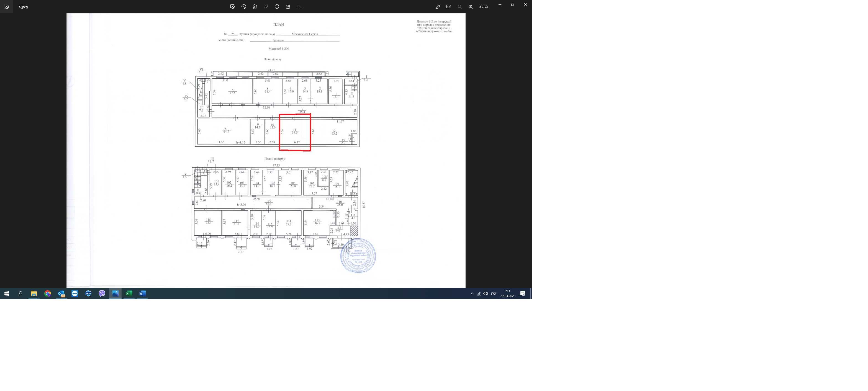Screen dimensions: 868x391
Task: Switch to Google Chrome in the taskbar
Action: pos(48,294)
